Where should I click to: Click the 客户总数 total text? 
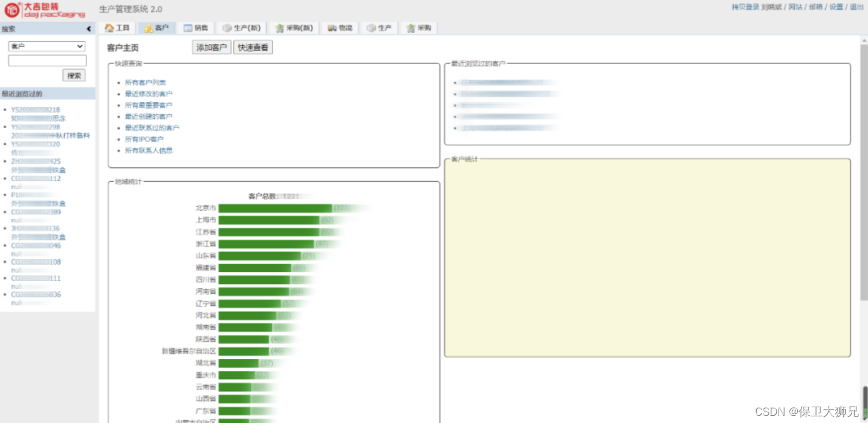click(x=274, y=196)
